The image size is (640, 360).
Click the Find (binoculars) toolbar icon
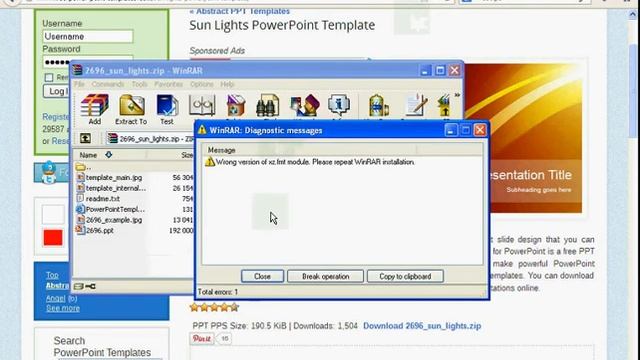(x=267, y=105)
